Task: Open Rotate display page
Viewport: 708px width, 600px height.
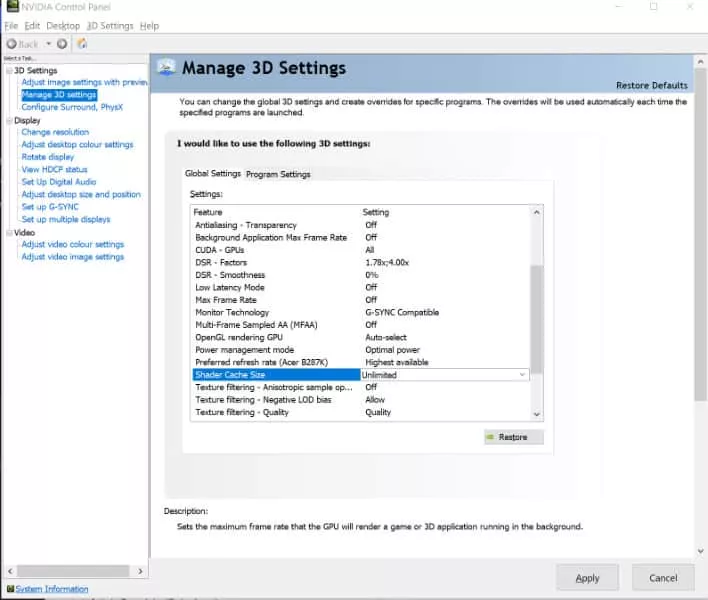Action: (x=47, y=157)
